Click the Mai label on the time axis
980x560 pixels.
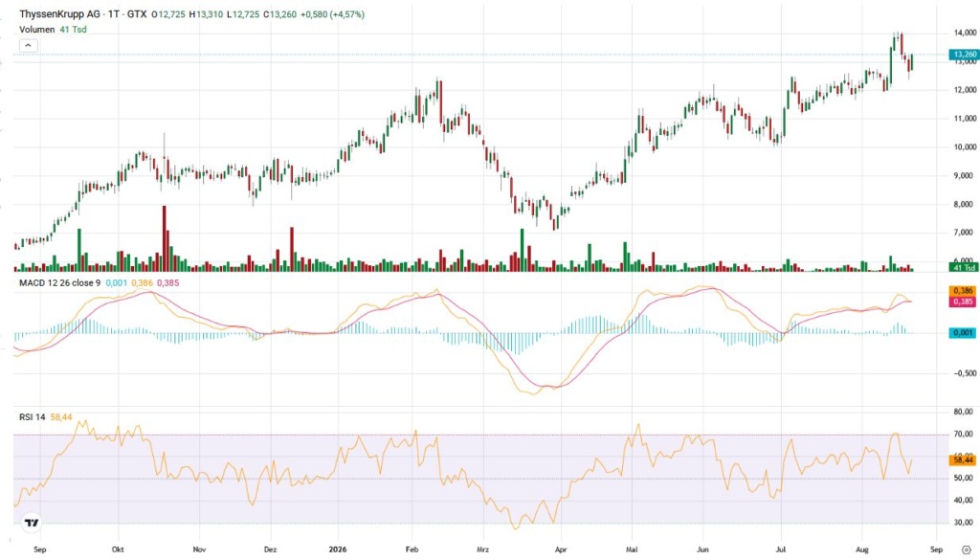click(632, 549)
